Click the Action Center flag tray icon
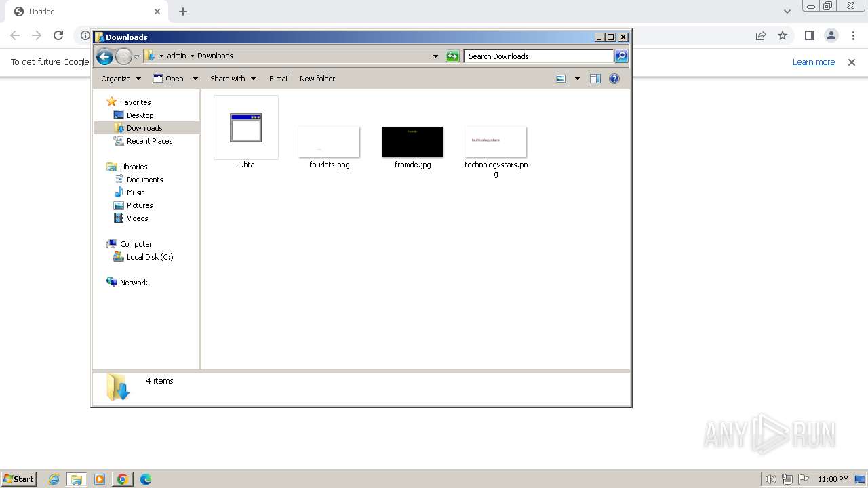Image resolution: width=868 pixels, height=488 pixels. click(804, 479)
